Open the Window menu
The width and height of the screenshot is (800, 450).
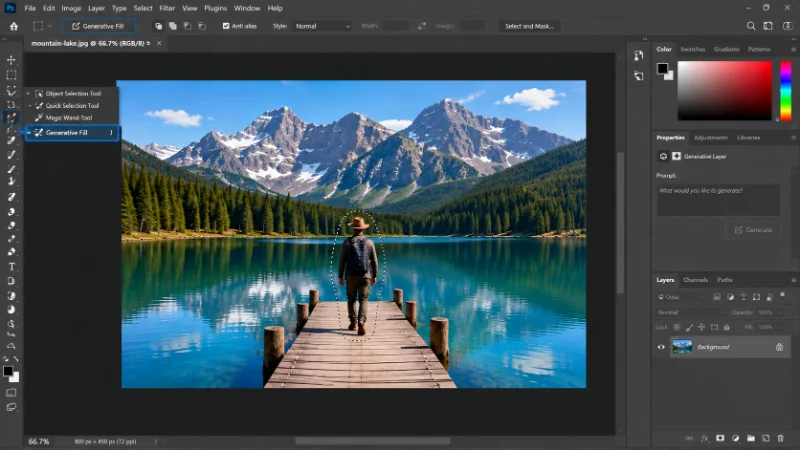247,8
